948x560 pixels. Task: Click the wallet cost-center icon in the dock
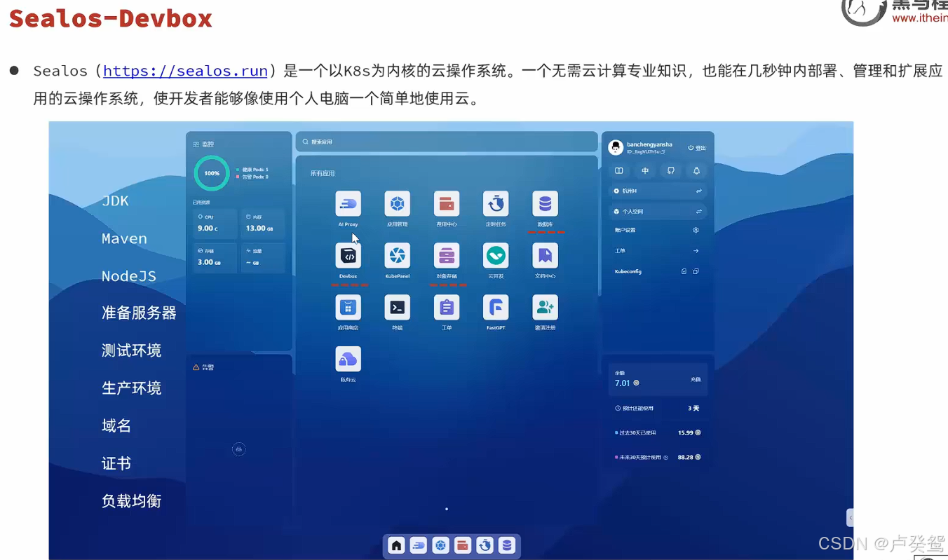click(462, 545)
